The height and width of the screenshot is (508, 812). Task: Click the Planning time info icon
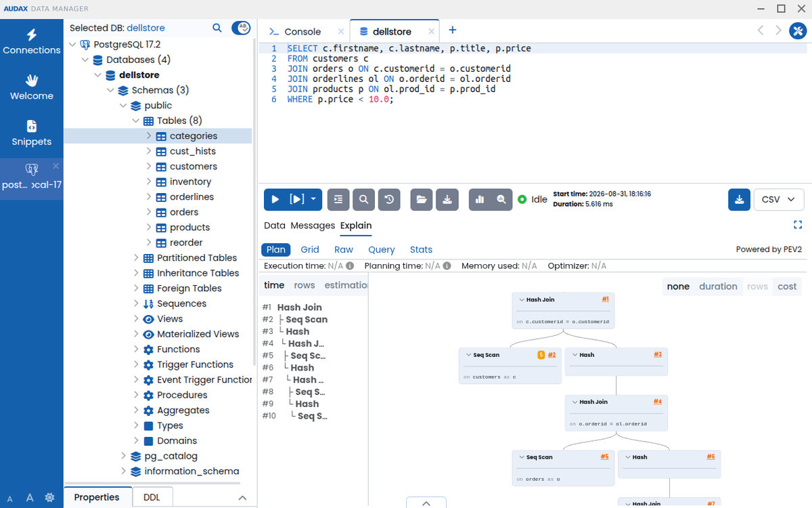(447, 266)
